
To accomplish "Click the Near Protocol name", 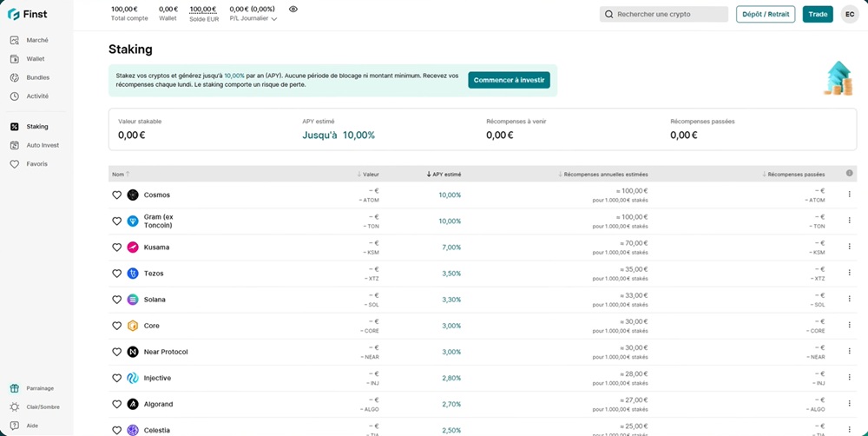I will (x=166, y=352).
